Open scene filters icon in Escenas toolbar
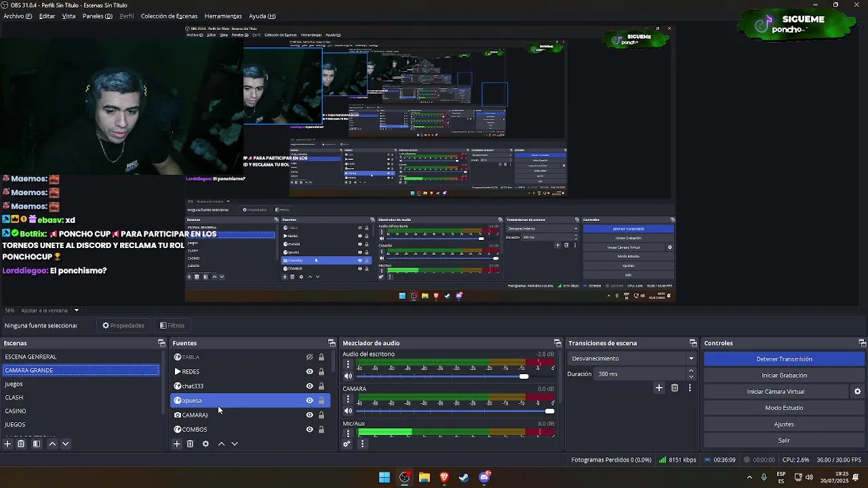 point(37,444)
